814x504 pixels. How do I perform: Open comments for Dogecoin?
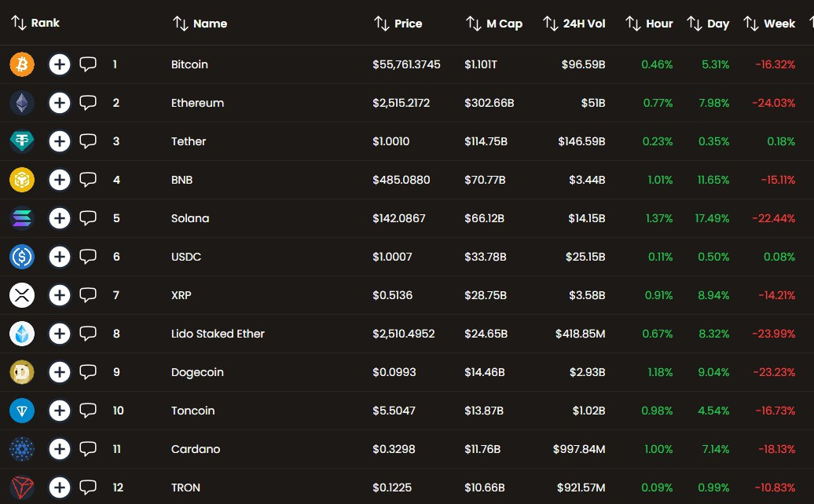[88, 372]
